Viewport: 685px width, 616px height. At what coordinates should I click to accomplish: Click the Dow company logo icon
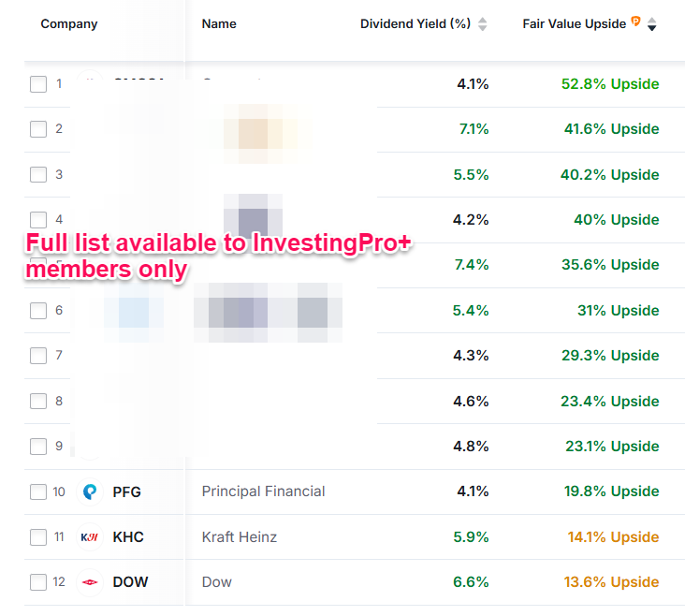coord(90,582)
